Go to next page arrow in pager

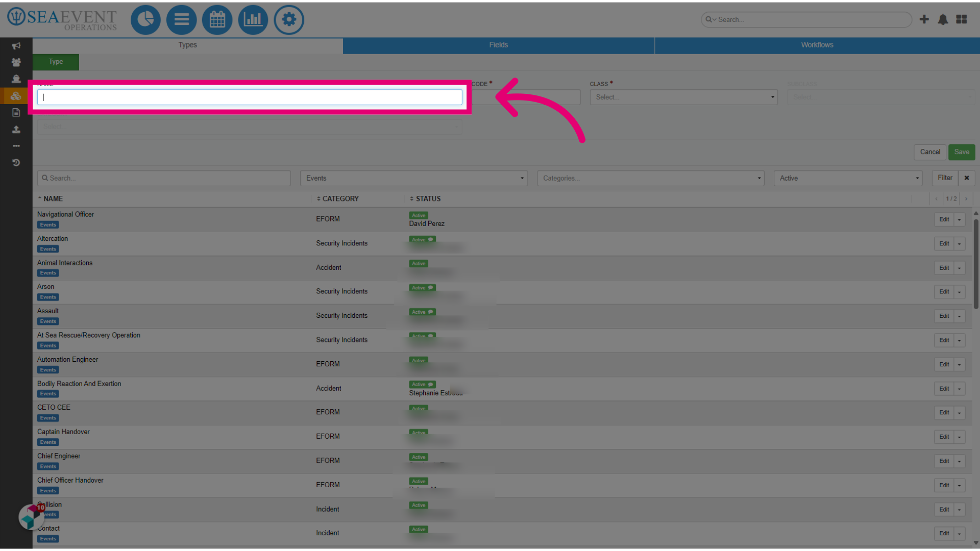(966, 199)
